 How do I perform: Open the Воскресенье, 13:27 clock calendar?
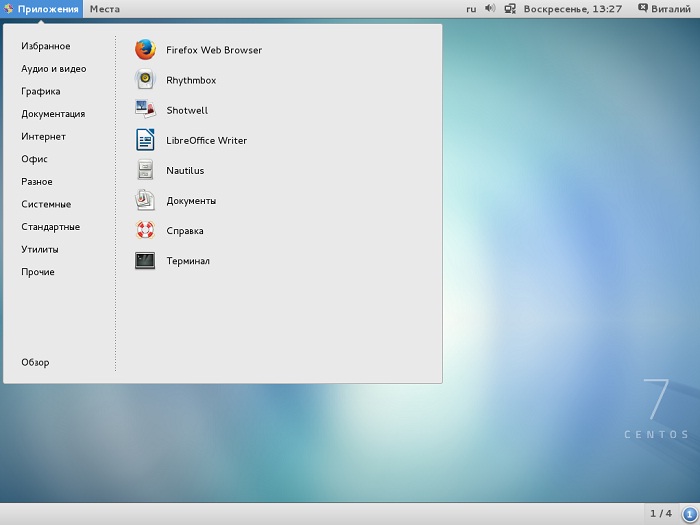[573, 9]
